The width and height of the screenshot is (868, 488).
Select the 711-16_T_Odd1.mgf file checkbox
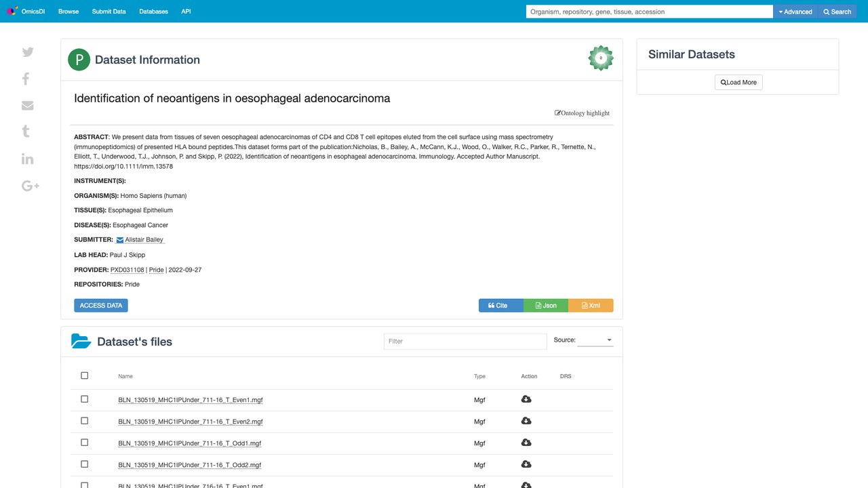click(x=85, y=443)
